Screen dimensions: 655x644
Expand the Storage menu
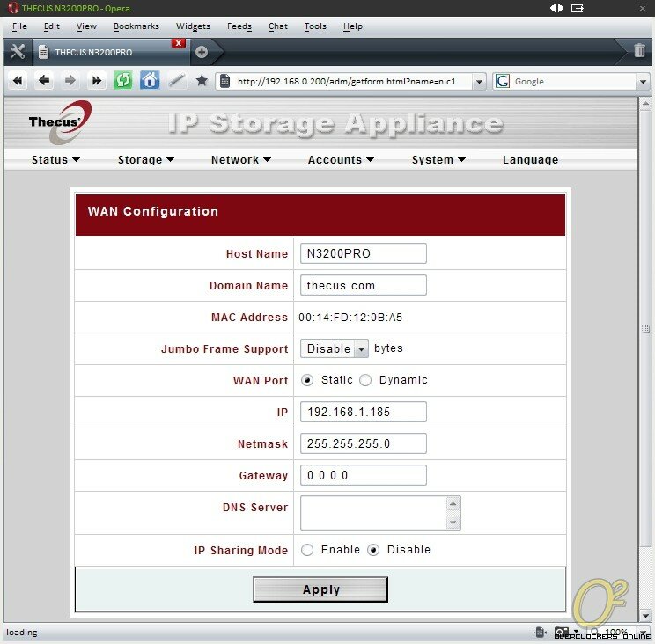(146, 160)
